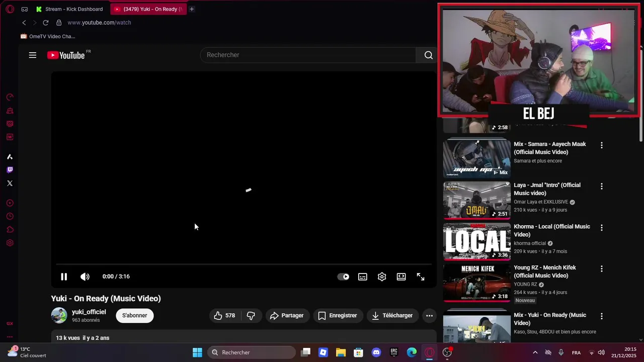Go back to the previous page
The height and width of the screenshot is (362, 644).
(x=24, y=23)
